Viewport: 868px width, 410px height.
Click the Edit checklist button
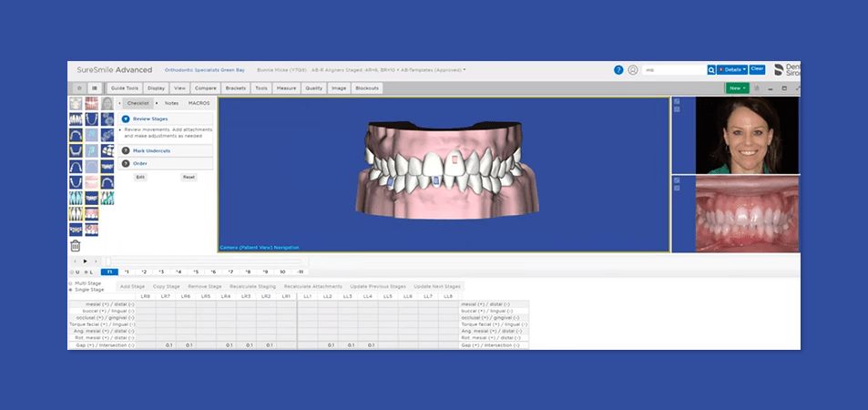click(x=140, y=178)
